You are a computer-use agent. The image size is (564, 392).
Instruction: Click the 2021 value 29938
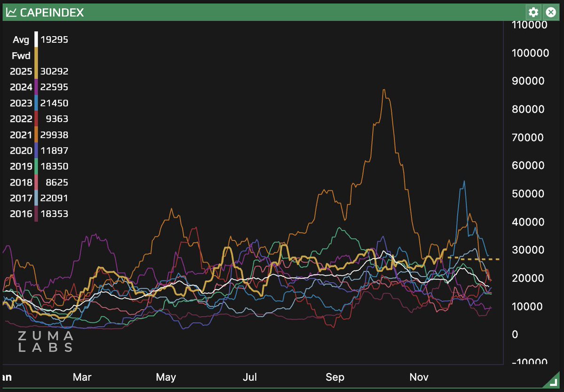coord(55,135)
